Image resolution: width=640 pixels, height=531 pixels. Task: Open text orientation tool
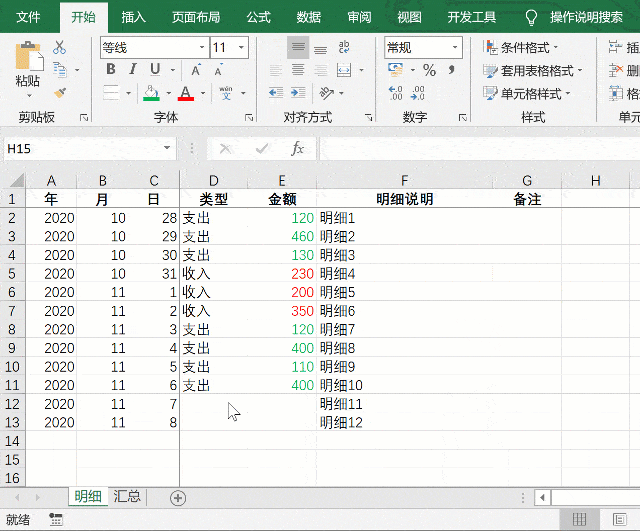pyautogui.click(x=326, y=93)
